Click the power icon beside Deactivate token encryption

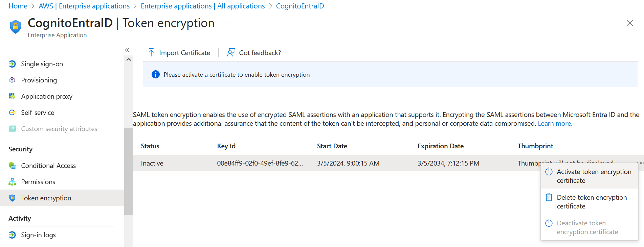point(549,223)
